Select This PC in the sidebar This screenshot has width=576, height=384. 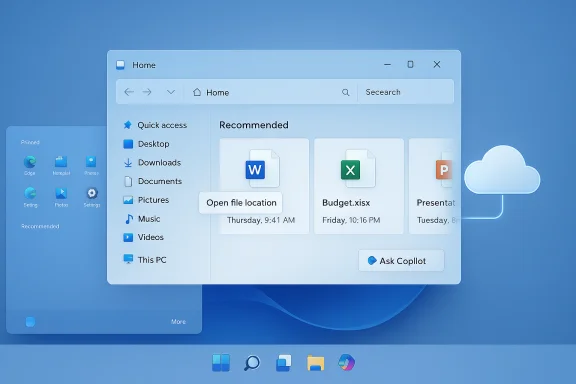tap(145, 259)
